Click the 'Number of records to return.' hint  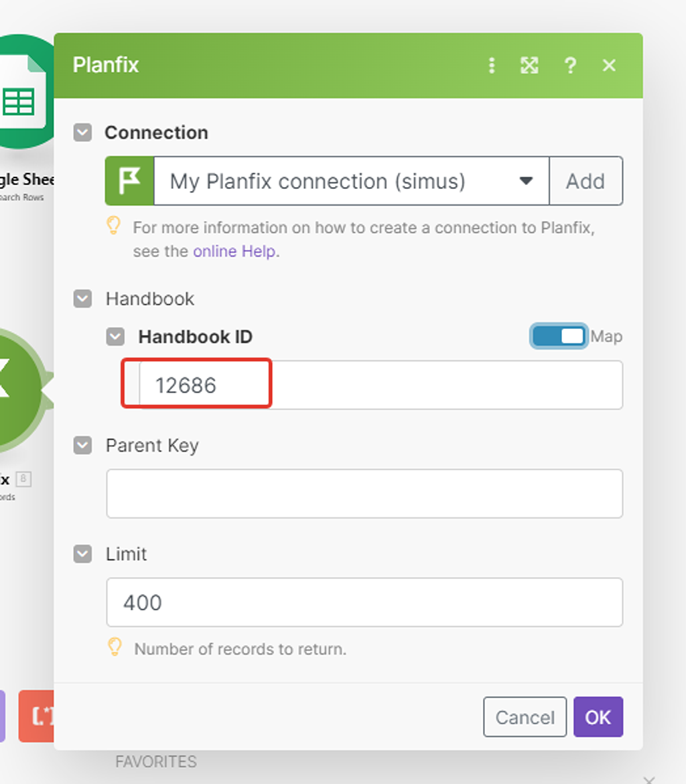coord(240,649)
